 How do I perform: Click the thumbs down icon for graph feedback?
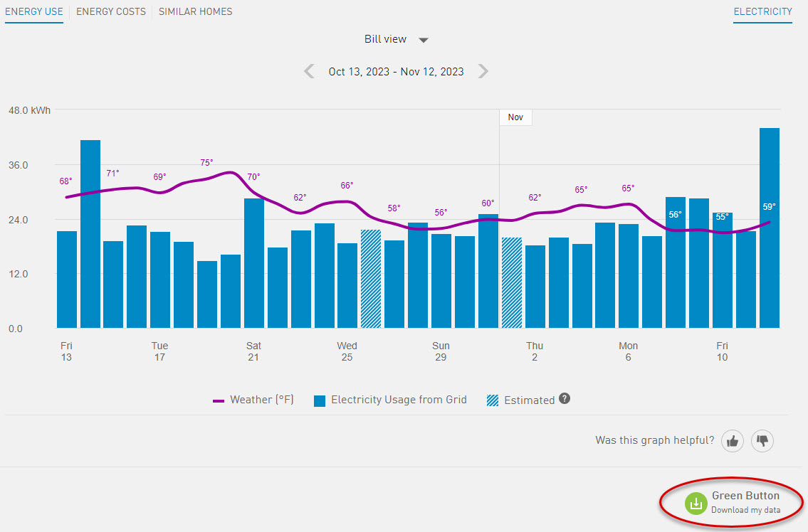(x=762, y=441)
